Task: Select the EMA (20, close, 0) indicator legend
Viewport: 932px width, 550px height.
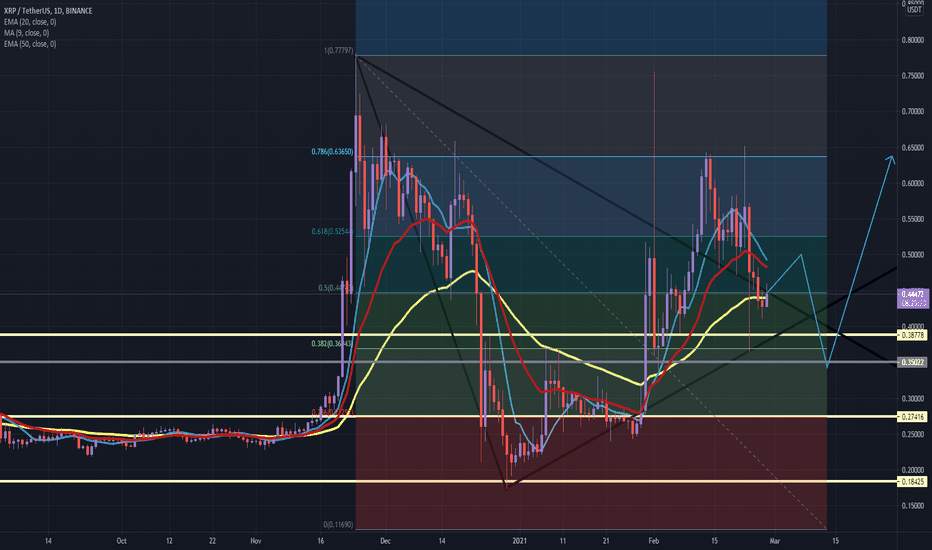Action: click(30, 22)
